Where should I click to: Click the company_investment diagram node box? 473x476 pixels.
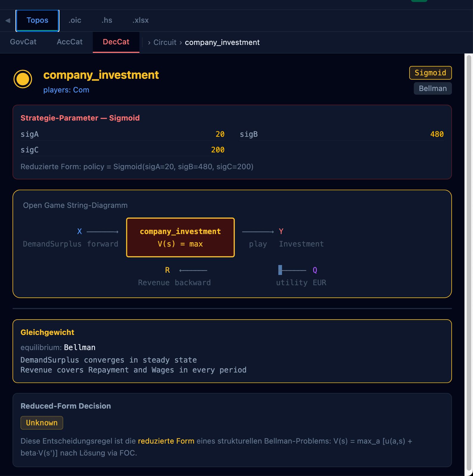pos(180,237)
